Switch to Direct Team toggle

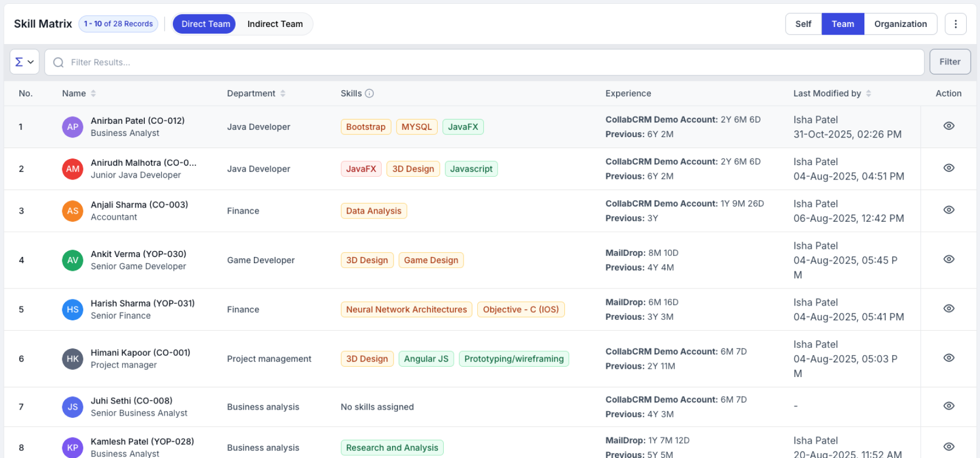(x=205, y=24)
